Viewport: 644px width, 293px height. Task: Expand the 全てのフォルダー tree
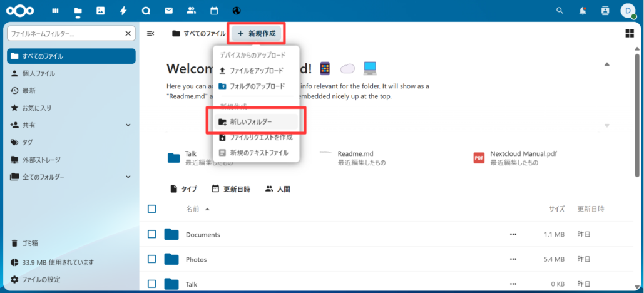point(128,177)
